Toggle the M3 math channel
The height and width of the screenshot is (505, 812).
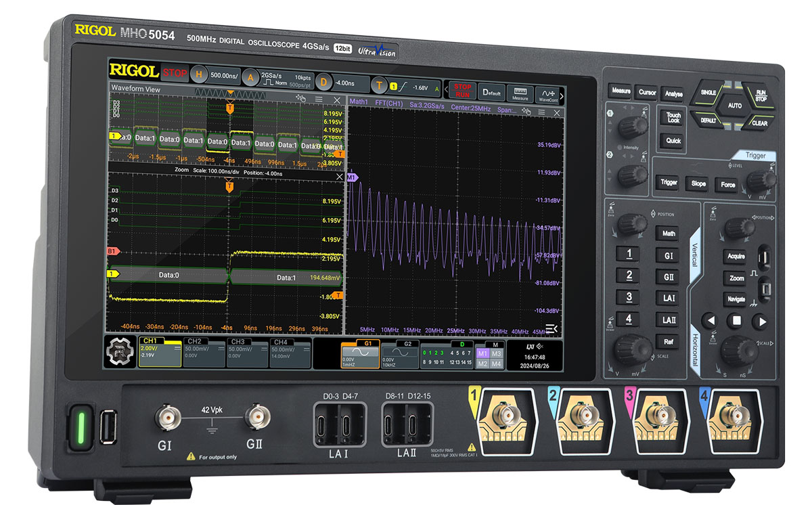click(497, 354)
